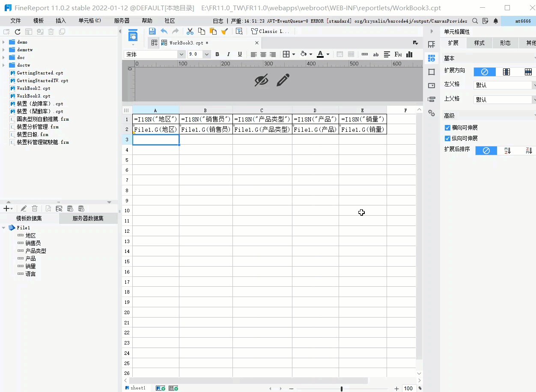
Task: Open the floating element panel icon
Action: [x=432, y=72]
